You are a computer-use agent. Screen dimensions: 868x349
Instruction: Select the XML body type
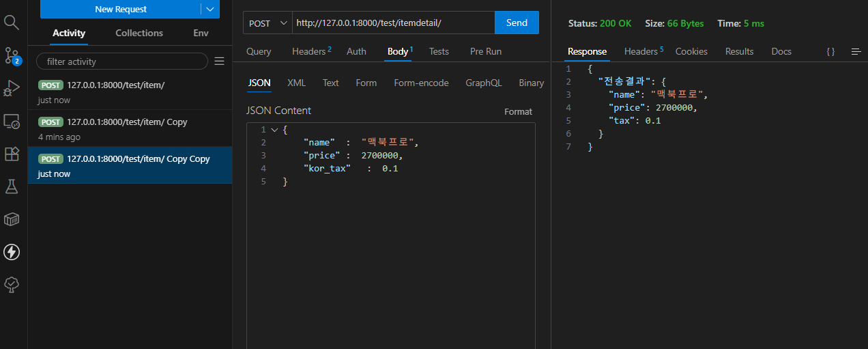[x=296, y=83]
